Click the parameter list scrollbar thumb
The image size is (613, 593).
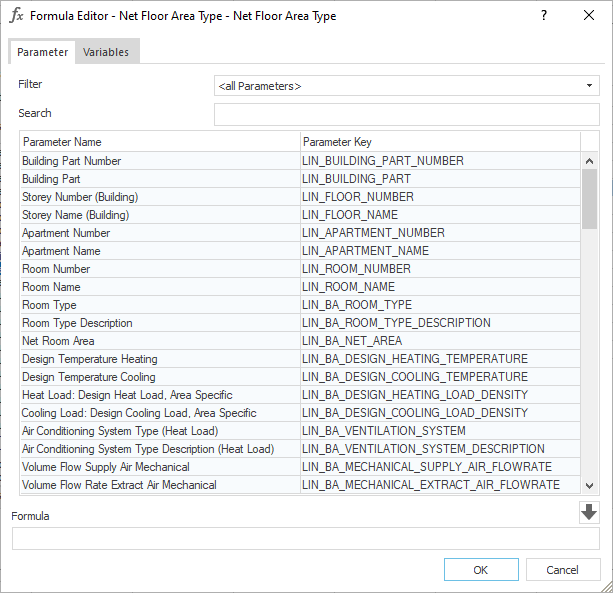[x=590, y=199]
